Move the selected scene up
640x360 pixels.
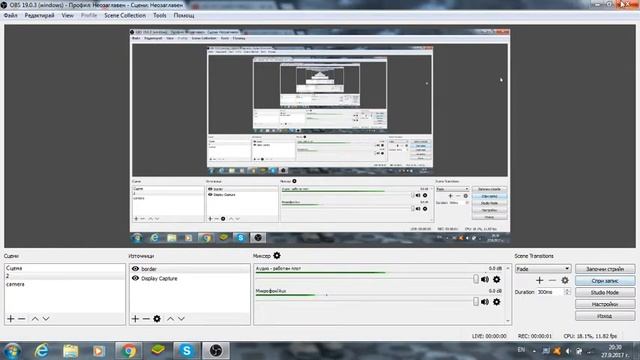[35, 318]
